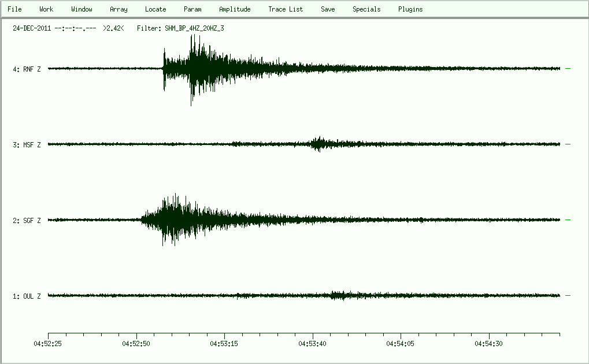Open the Specials menu
Screen dimensions: 589x364
(366, 9)
